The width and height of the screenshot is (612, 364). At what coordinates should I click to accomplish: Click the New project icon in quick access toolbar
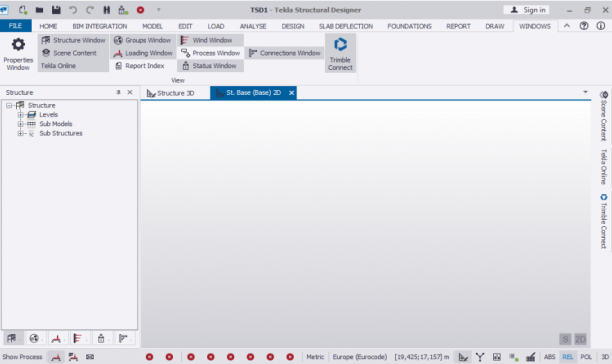tap(23, 10)
